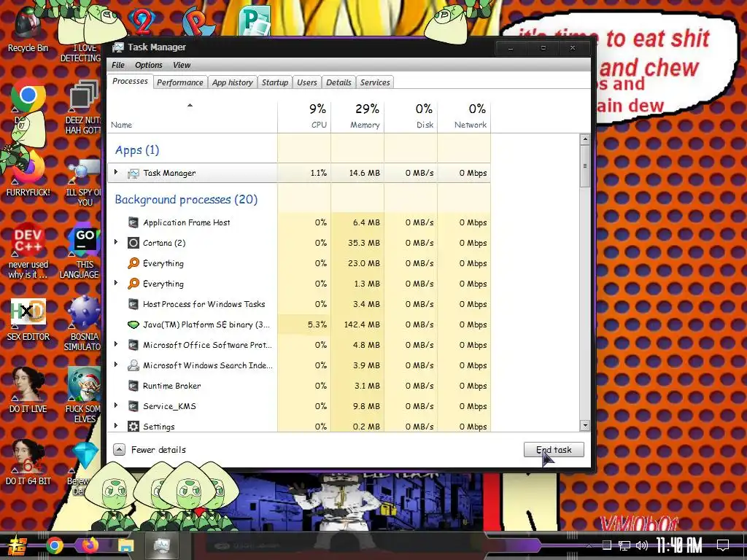Image resolution: width=747 pixels, height=560 pixels.
Task: Click the End task button
Action: tap(554, 449)
